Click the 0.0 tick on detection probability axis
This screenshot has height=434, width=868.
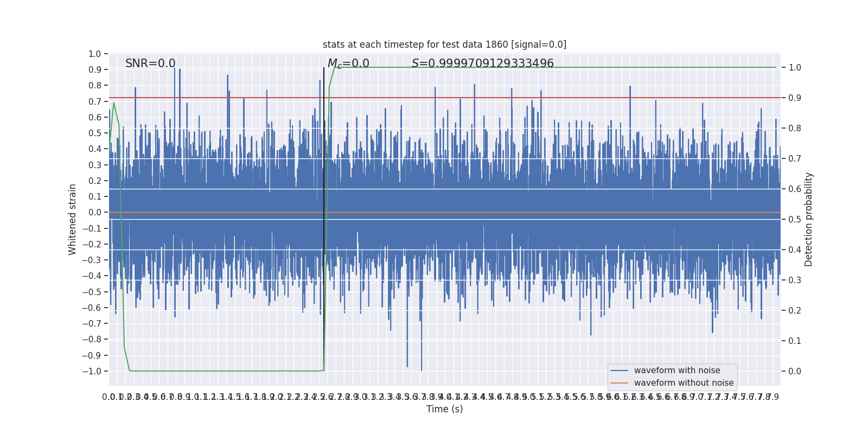795,371
